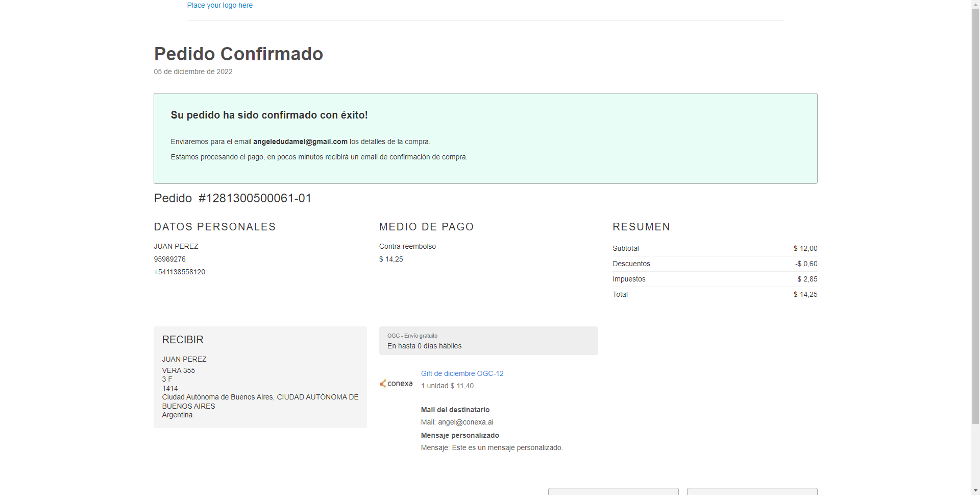
Task: Open the 'Place your logo here' link
Action: pyautogui.click(x=219, y=6)
